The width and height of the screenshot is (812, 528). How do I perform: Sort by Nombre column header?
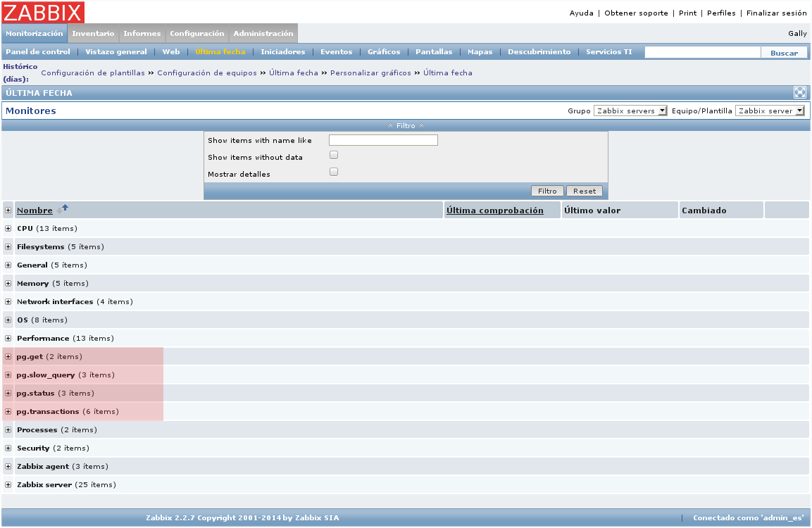[35, 210]
